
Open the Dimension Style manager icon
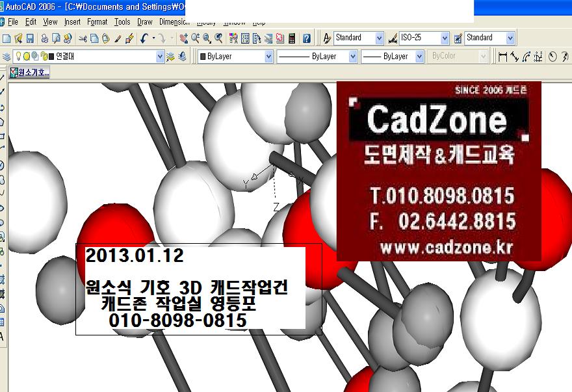[x=393, y=38]
